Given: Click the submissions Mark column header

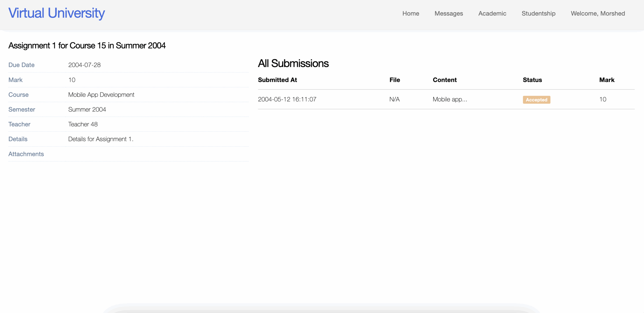Looking at the screenshot, I should point(607,80).
